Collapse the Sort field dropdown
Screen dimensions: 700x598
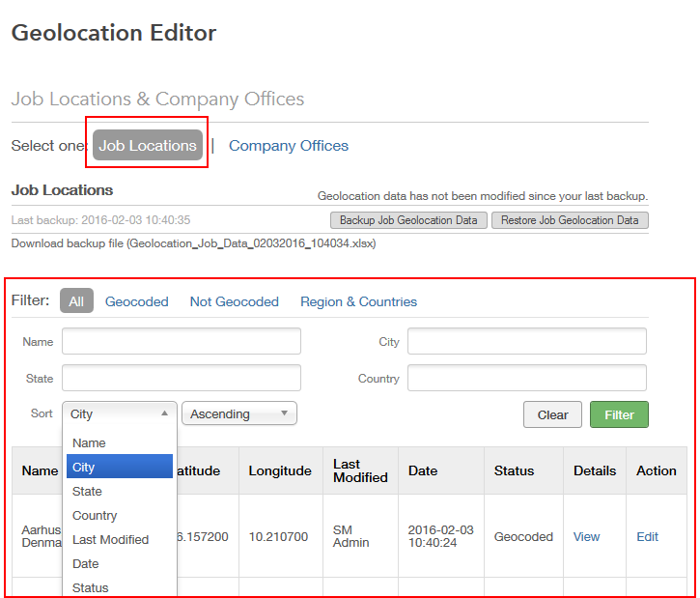(120, 413)
